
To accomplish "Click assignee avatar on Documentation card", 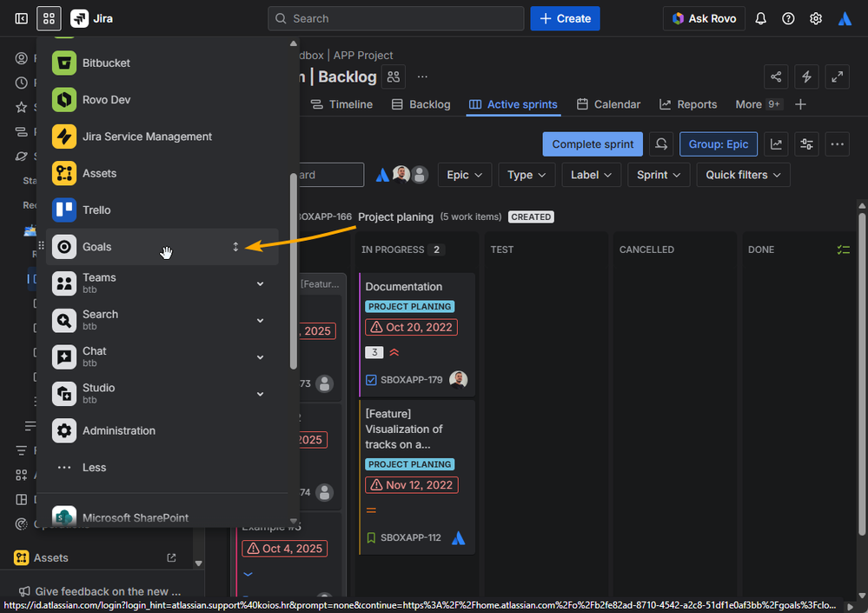I will click(459, 380).
